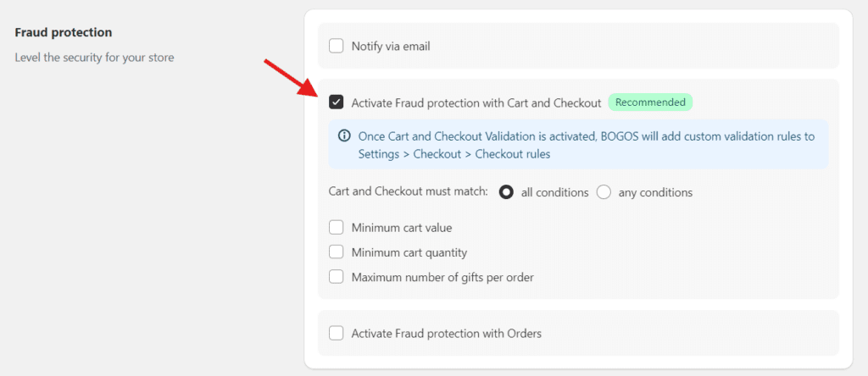
Task: Click the info icon in the blue banner
Action: 344,135
